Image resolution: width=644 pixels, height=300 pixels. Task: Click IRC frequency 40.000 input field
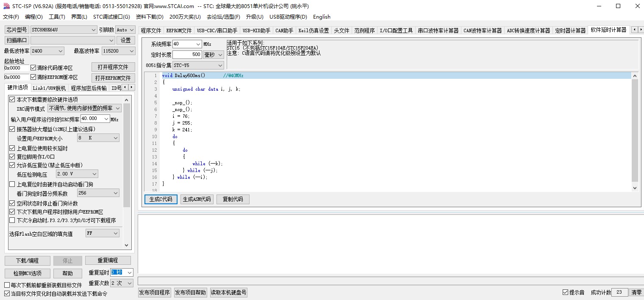(x=92, y=119)
